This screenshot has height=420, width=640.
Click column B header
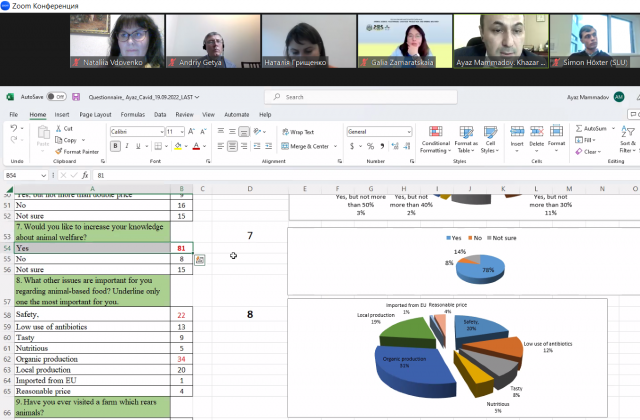(x=181, y=189)
